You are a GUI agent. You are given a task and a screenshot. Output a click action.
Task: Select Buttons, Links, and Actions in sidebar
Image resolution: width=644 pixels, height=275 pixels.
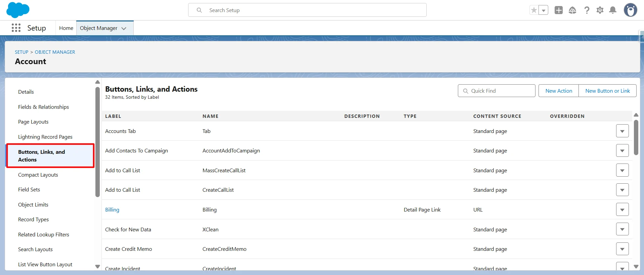tap(50, 156)
